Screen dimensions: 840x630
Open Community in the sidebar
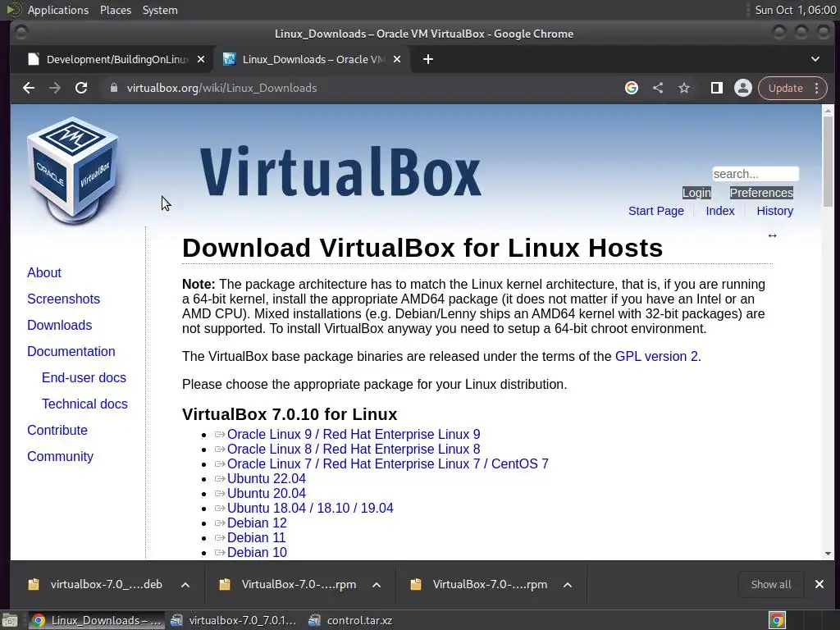[60, 456]
